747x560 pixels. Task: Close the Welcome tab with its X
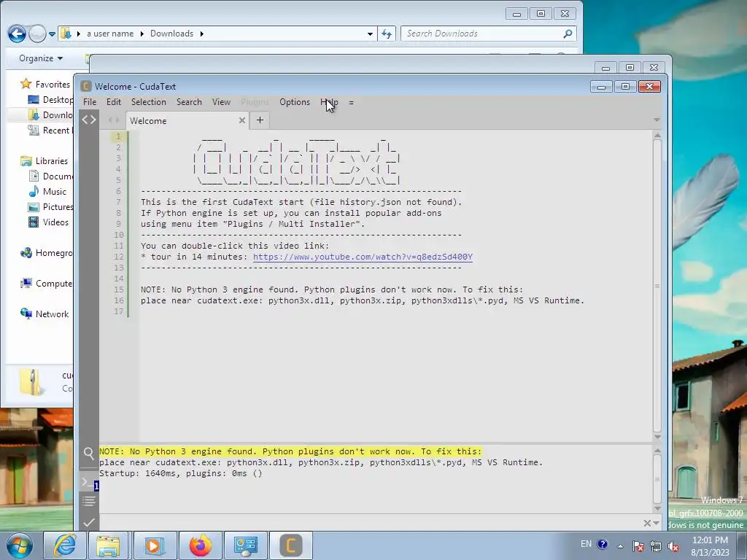pyautogui.click(x=242, y=120)
